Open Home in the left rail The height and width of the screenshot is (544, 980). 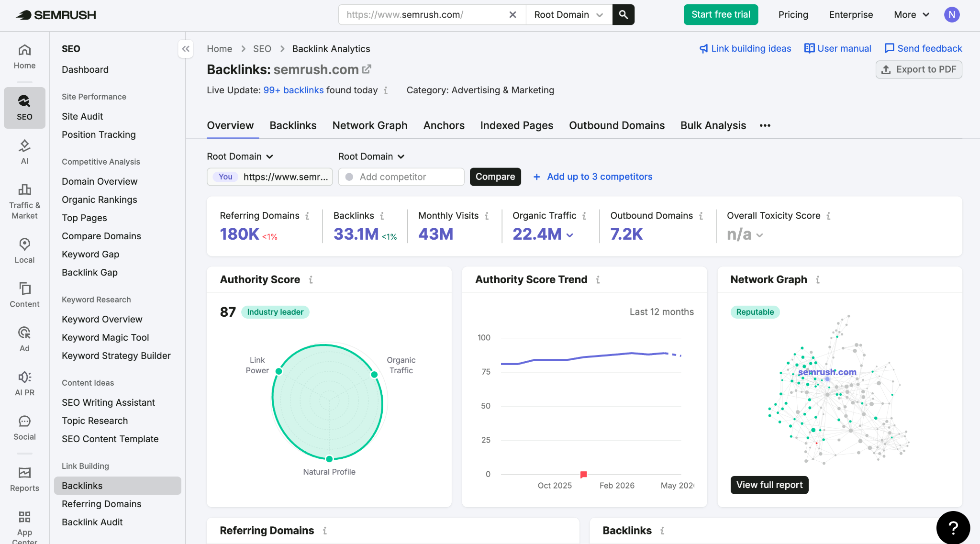coord(24,56)
